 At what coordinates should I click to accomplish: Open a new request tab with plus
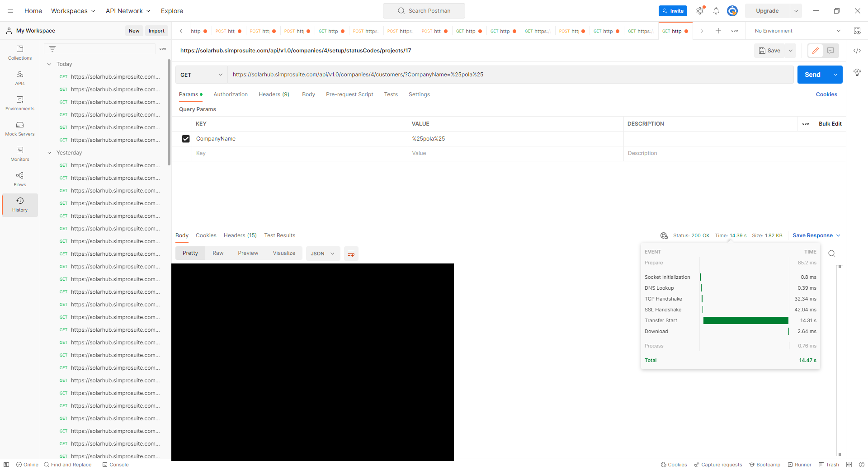(x=718, y=31)
